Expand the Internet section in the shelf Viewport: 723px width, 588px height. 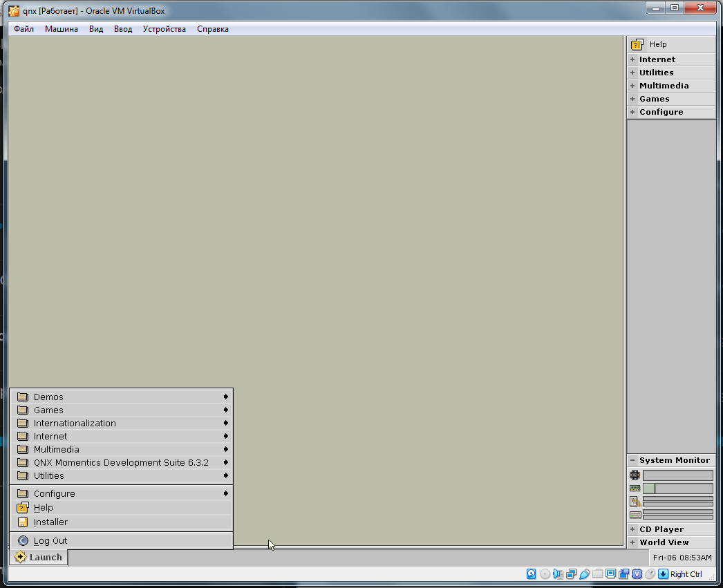coord(671,59)
